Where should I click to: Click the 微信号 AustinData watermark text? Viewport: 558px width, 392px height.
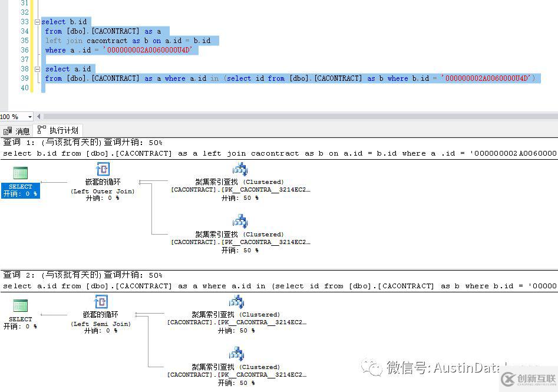coord(448,368)
